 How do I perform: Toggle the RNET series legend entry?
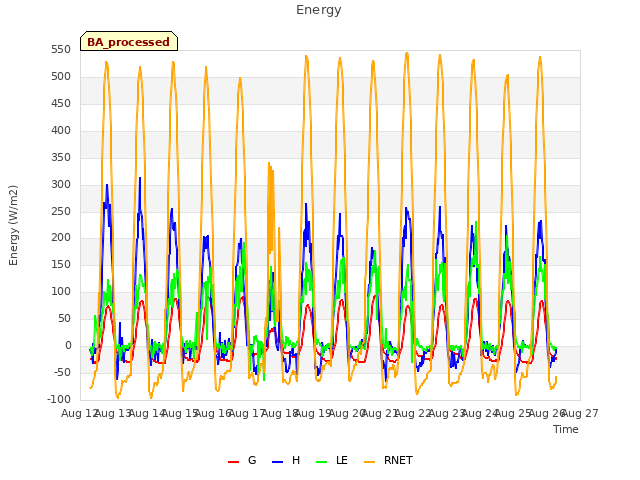[x=388, y=460]
